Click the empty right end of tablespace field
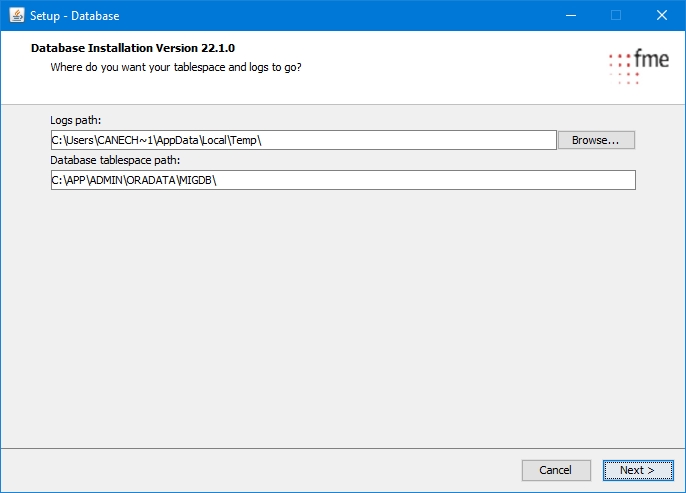Screen dimensions: 686x493 pyautogui.click(x=600, y=180)
